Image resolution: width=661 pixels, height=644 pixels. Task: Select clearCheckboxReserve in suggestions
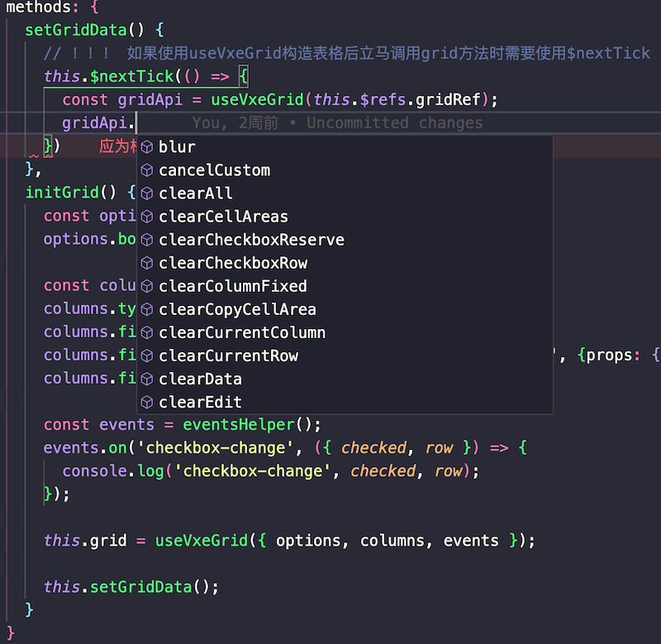[x=345, y=240]
